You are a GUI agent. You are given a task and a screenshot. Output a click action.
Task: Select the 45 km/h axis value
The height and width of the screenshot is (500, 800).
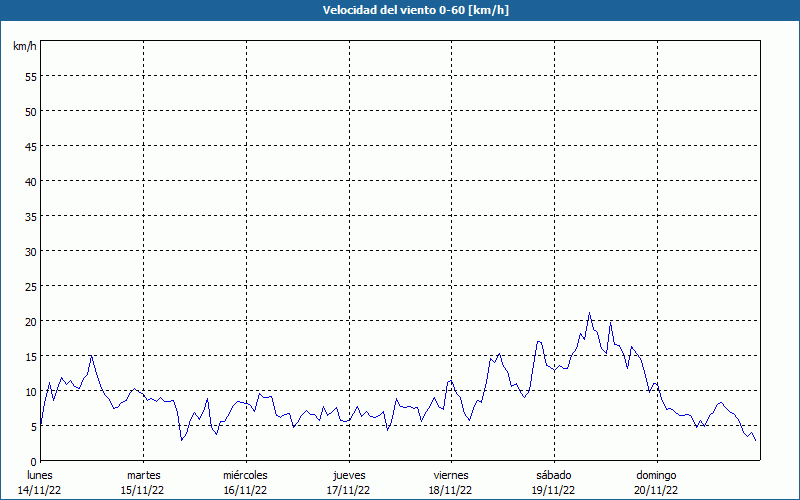(x=31, y=146)
